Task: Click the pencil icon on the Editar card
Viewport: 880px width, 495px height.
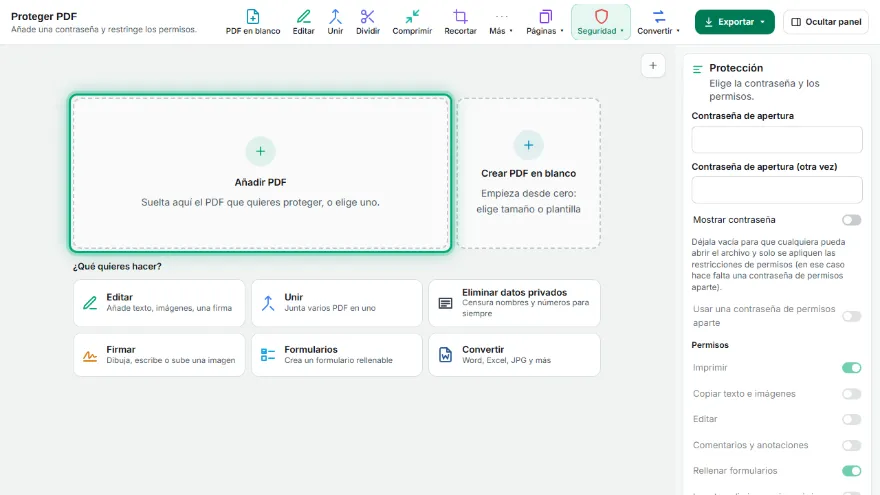Action: [x=90, y=303]
